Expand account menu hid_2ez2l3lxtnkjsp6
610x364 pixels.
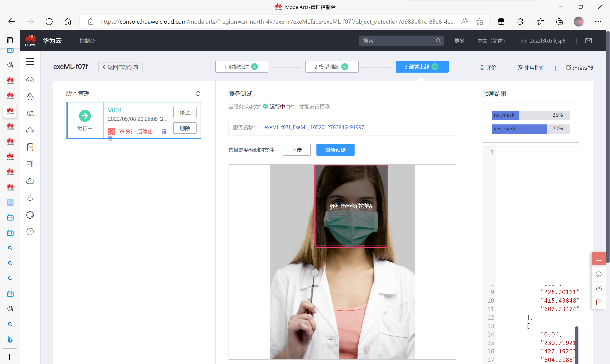542,41
